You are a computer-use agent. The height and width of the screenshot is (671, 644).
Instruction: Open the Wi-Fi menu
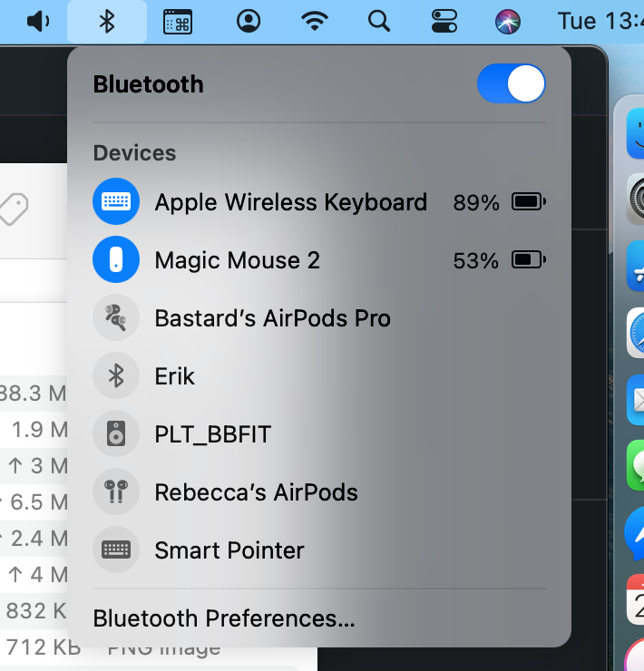click(x=315, y=22)
